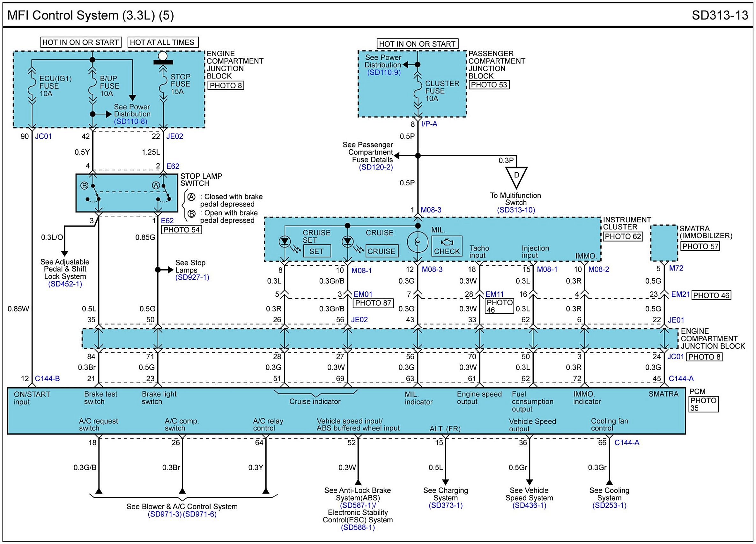Image resolution: width=756 pixels, height=544 pixels.
Task: Click the ECU(IG1) fuse symbol
Action: click(32, 86)
